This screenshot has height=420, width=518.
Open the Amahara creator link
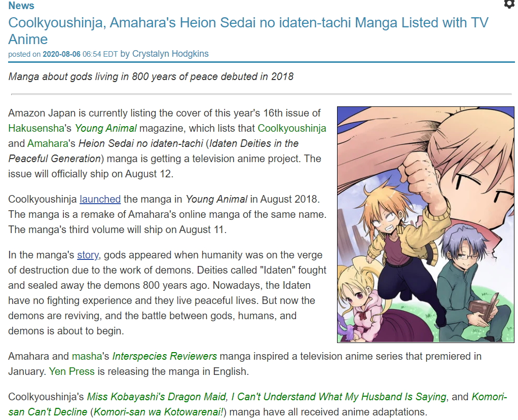click(48, 143)
